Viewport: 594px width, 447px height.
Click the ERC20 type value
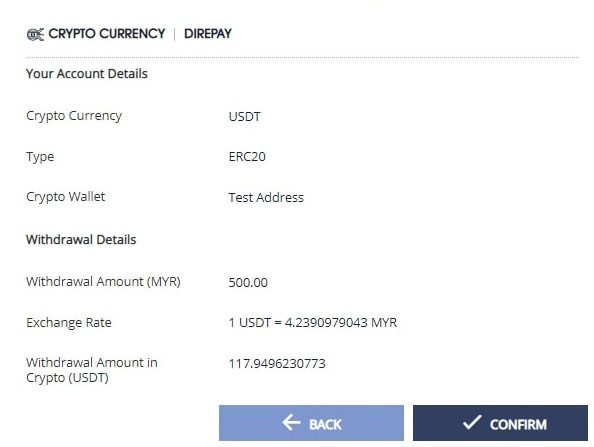[x=247, y=156]
